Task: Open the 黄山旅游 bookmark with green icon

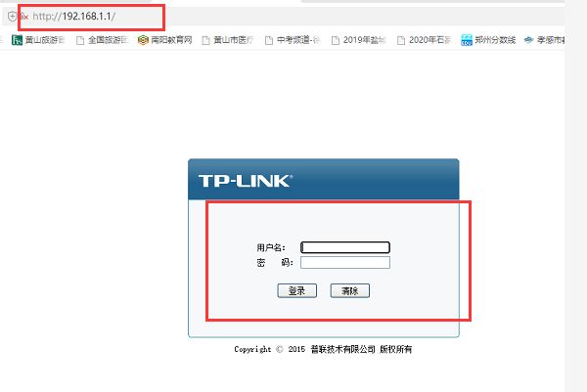Action: 38,40
